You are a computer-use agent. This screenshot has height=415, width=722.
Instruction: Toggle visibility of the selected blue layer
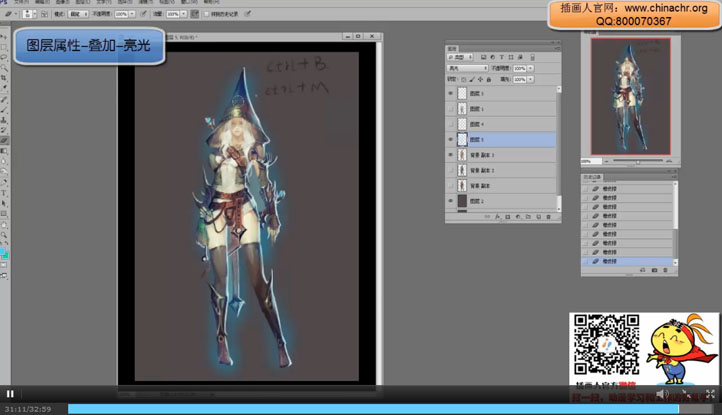point(451,140)
